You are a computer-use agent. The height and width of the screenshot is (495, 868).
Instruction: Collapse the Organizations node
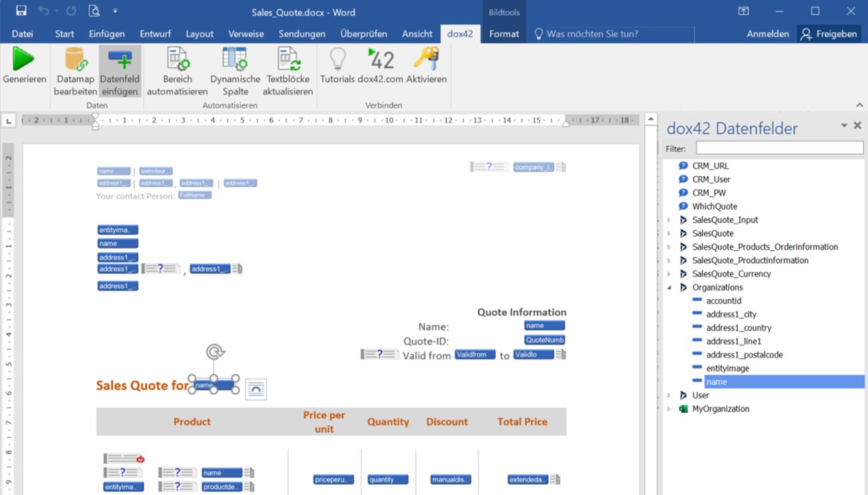coord(669,287)
